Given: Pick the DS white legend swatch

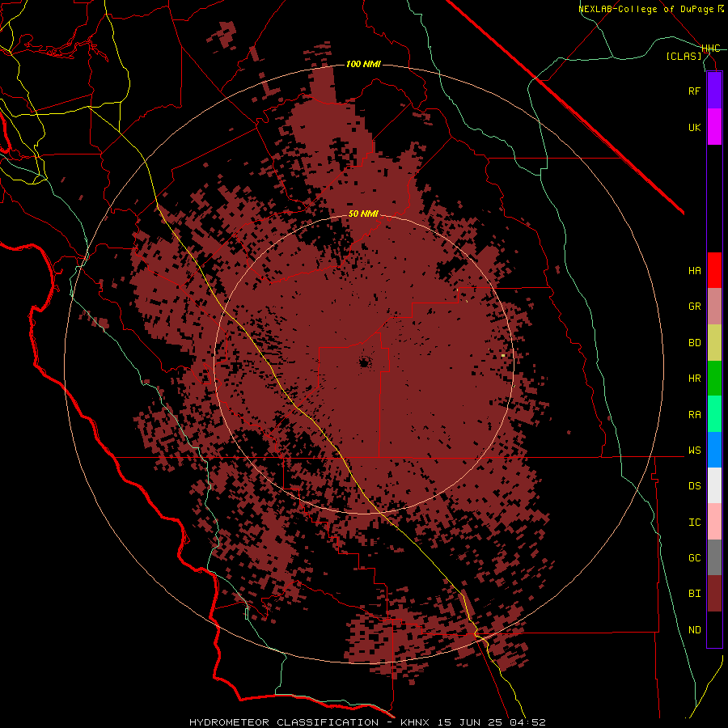Looking at the screenshot, I should (x=714, y=485).
